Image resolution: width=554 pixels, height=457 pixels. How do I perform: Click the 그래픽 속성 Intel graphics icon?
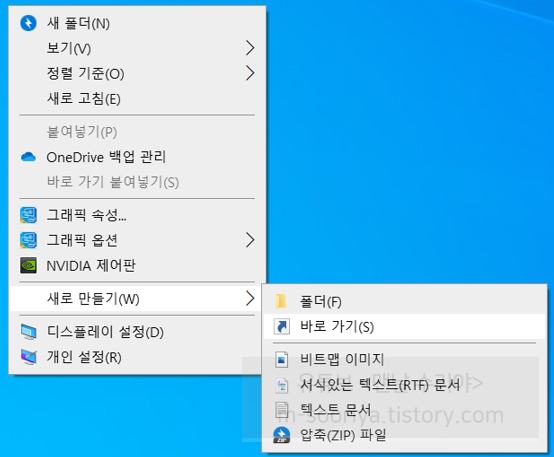point(28,215)
